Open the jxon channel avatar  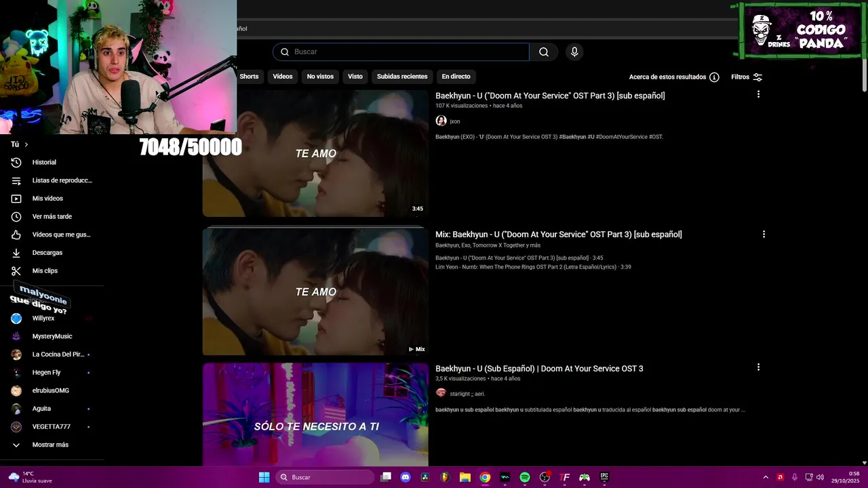[441, 121]
